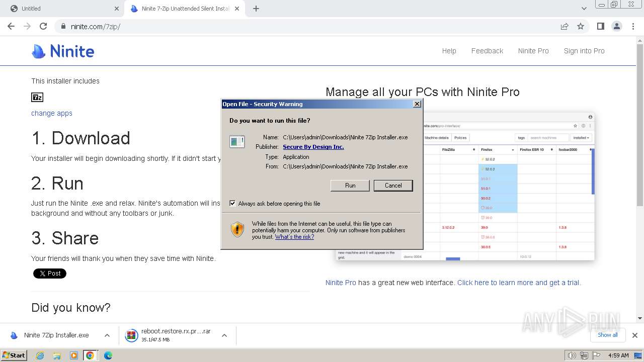Click the '1. Download' heading
Screen dimensions: 644x362
point(81,138)
